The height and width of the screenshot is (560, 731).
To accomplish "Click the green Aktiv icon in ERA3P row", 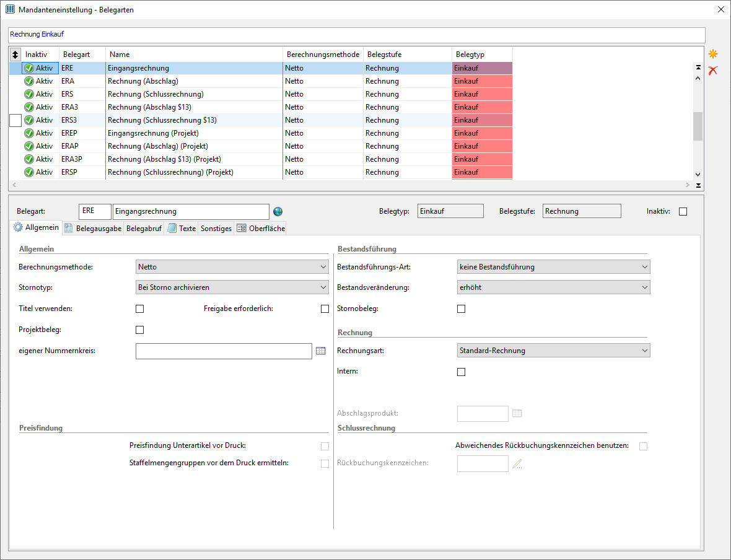I will click(29, 159).
